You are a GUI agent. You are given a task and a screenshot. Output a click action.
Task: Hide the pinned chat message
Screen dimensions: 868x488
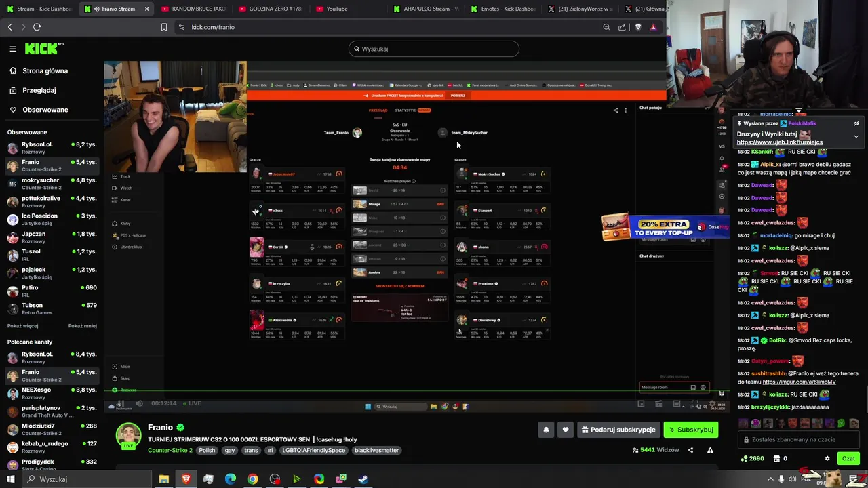(x=856, y=123)
